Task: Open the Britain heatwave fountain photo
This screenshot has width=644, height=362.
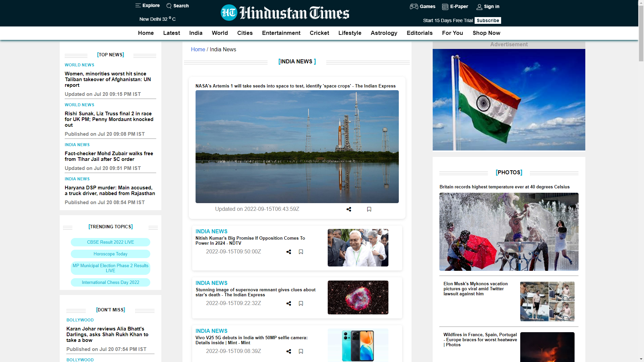Action: click(508, 232)
